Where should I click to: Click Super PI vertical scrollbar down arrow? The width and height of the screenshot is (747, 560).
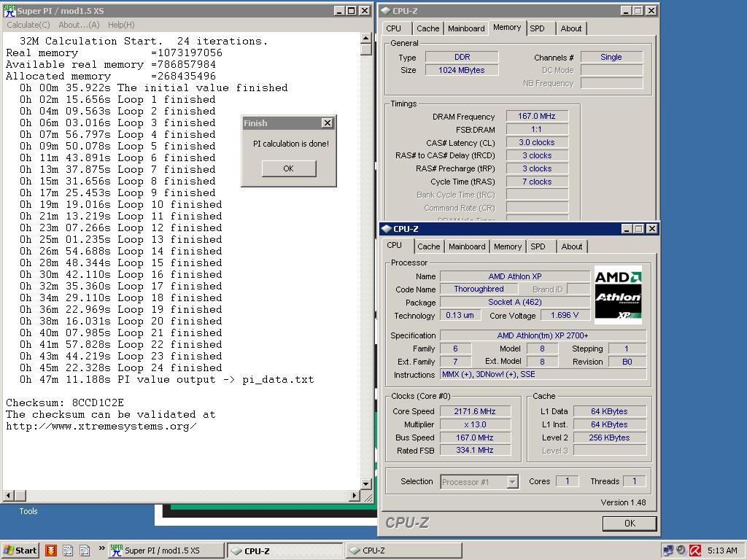pyautogui.click(x=366, y=484)
